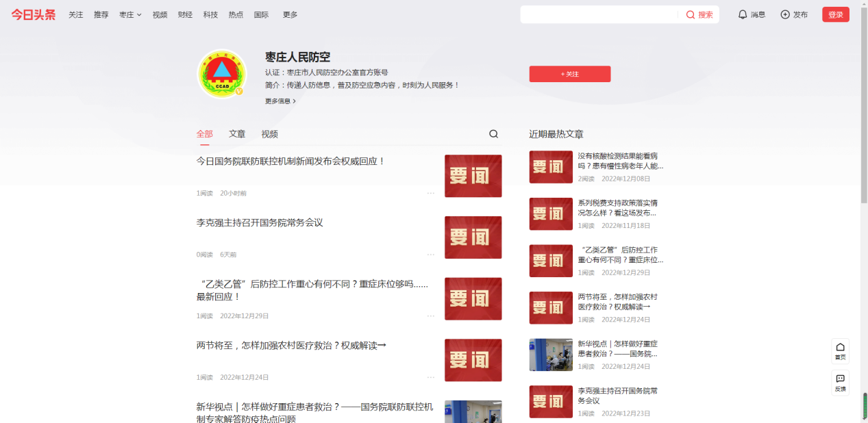Viewport: 868px width, 423px height.
Task: Go to 关注 in top navigation
Action: click(x=76, y=14)
